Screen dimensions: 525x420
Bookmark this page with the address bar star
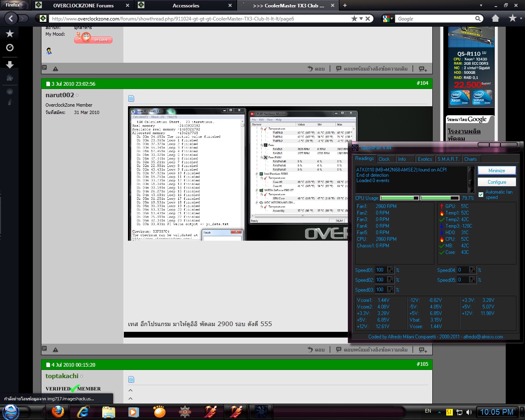(x=354, y=18)
